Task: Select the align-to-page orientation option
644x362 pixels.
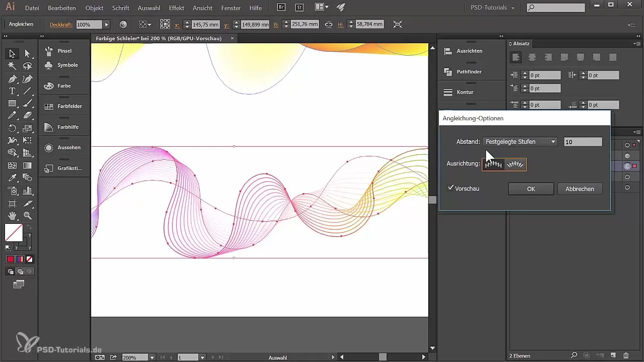Action: pyautogui.click(x=494, y=164)
